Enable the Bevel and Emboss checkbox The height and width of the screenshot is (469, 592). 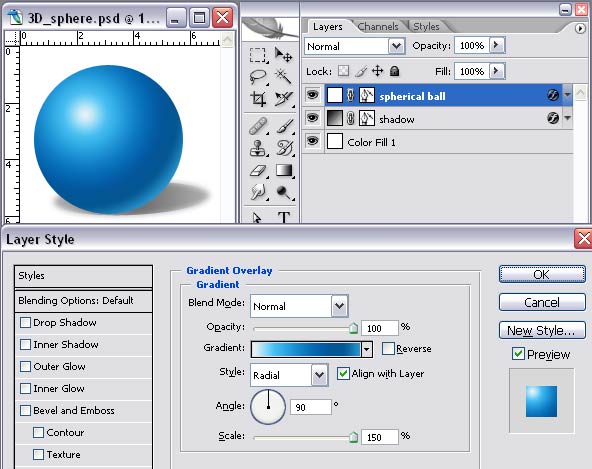pyautogui.click(x=25, y=410)
